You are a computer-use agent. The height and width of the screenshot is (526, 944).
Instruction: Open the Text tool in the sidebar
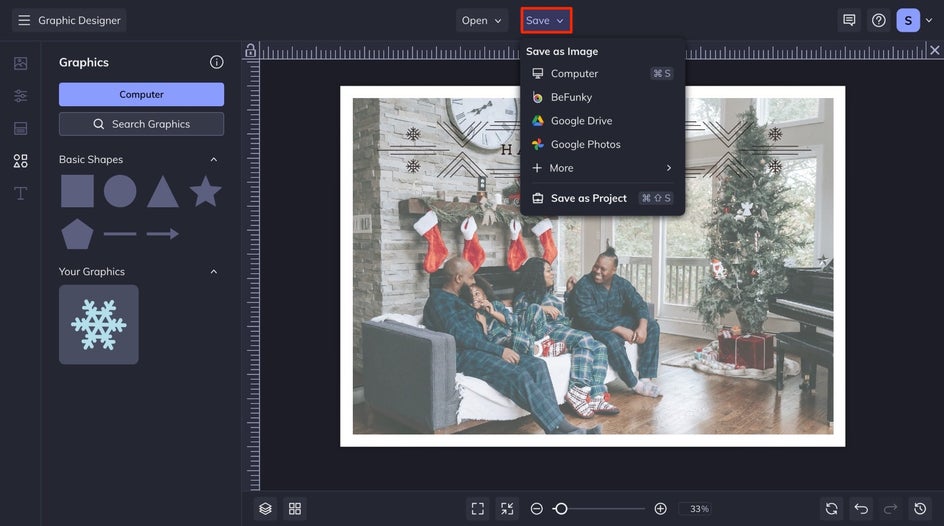point(20,193)
